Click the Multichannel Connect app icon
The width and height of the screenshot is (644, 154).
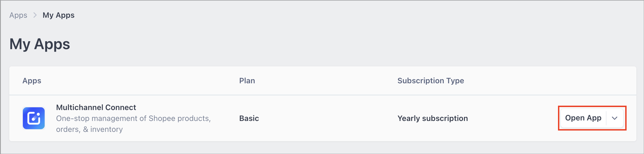coord(34,118)
